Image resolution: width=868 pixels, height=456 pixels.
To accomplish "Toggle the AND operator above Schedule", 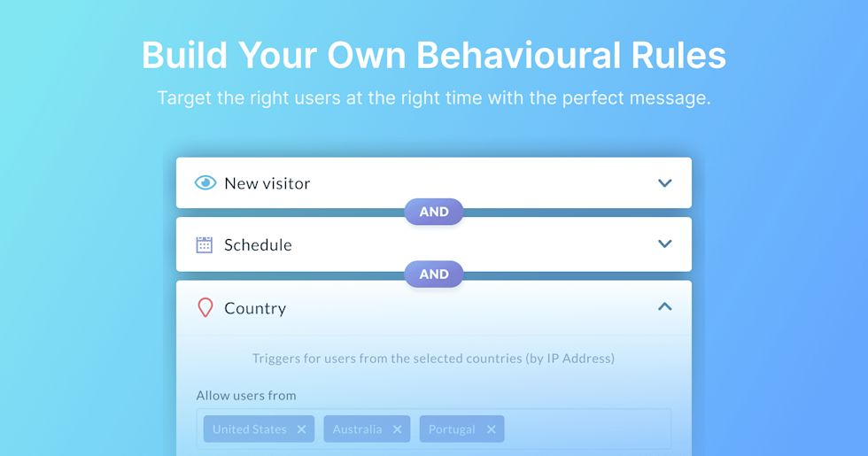I will (x=434, y=212).
